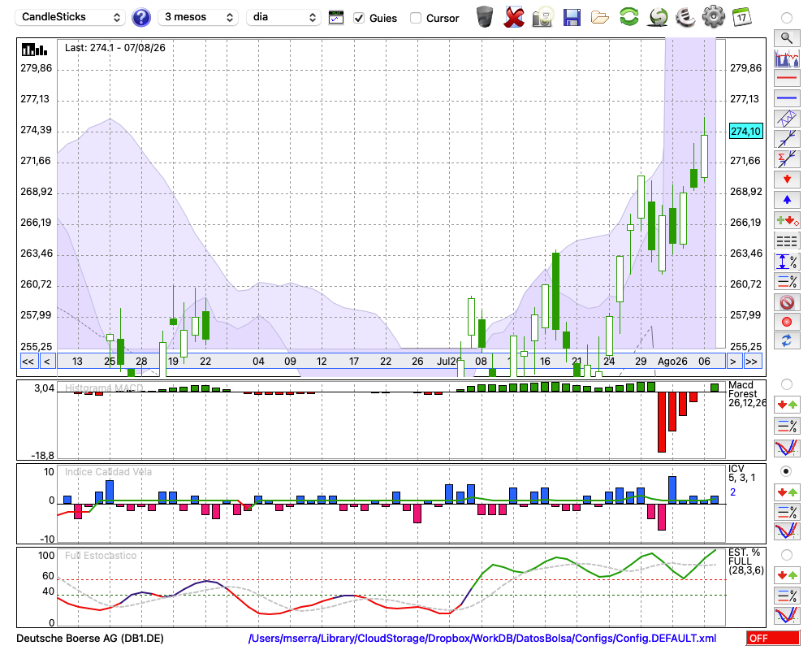Open the 3 mesos period dropdown
This screenshot has width=812, height=650.
click(x=198, y=17)
